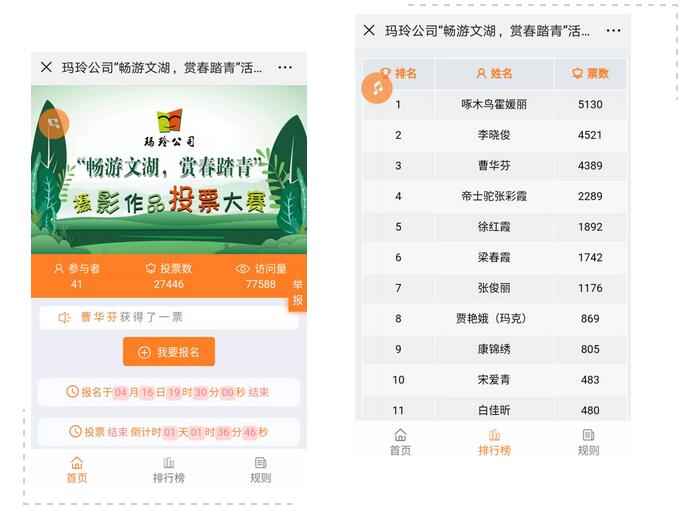Image resolution: width=700 pixels, height=521 pixels.
Task: Tap the 举报 report side tab
Action: point(297,293)
